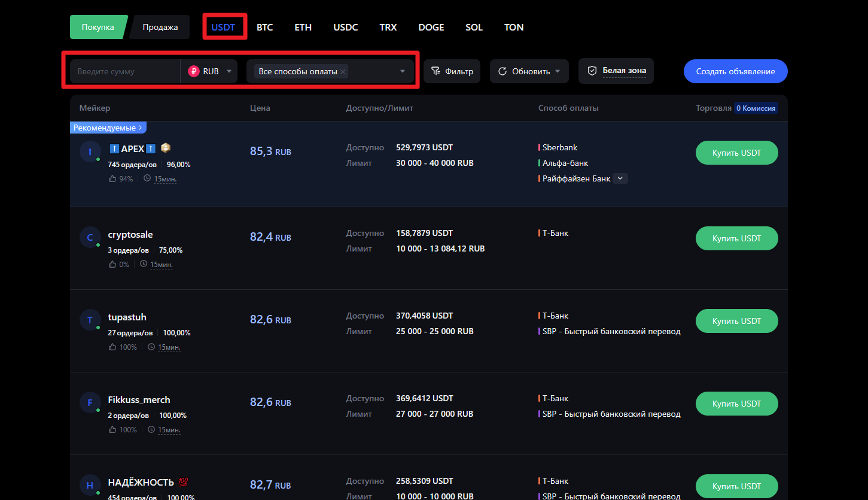Click the Введите сумму input field

click(x=124, y=71)
